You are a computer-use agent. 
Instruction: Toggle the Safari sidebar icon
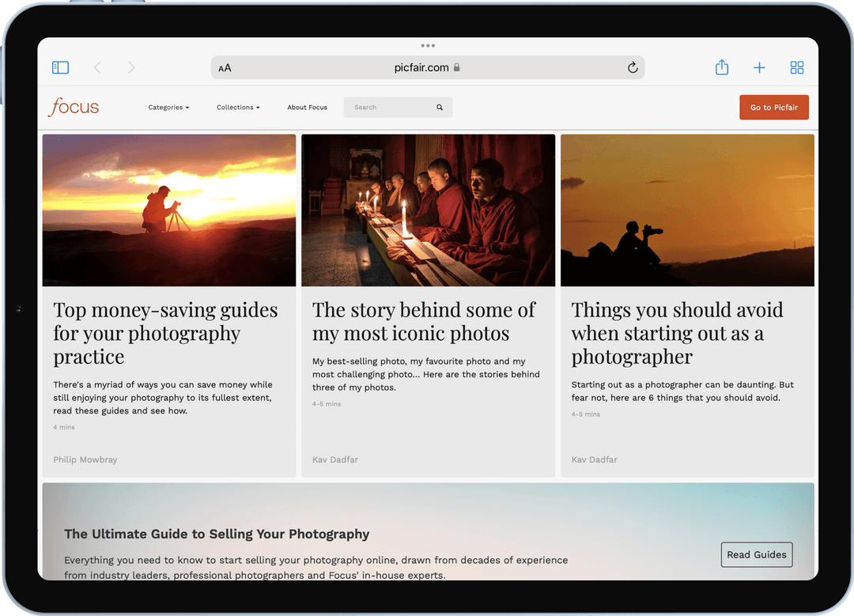60,67
